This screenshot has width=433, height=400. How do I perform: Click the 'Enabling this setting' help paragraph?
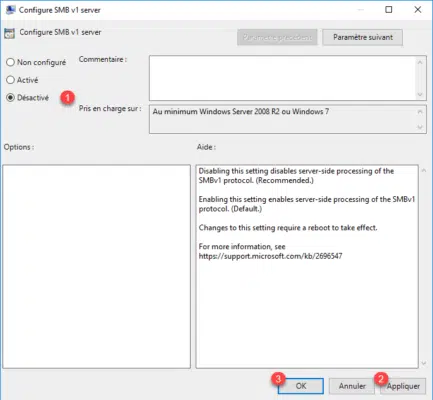coord(307,204)
